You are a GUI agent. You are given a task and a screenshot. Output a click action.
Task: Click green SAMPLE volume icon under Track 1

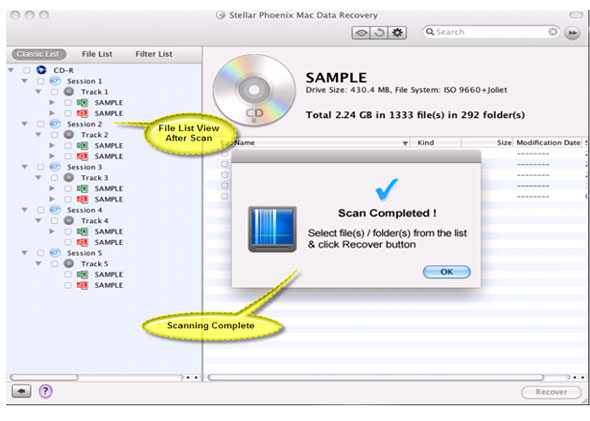click(x=82, y=102)
